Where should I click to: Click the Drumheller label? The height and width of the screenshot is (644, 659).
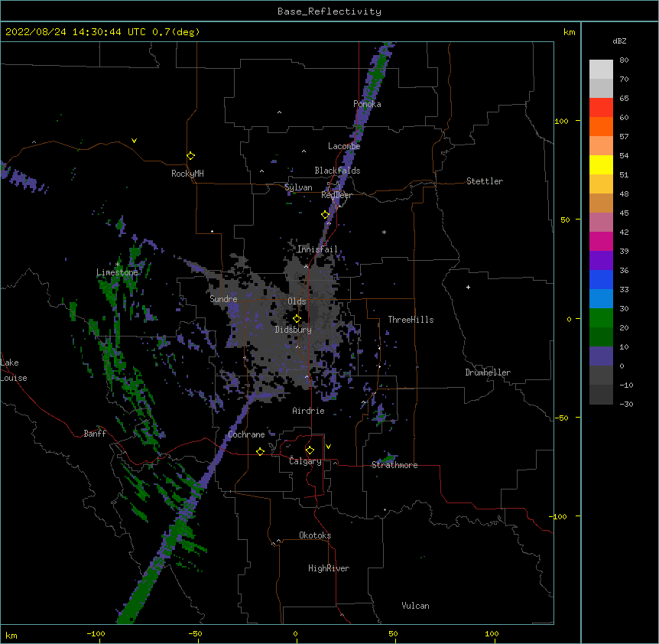[x=488, y=372]
